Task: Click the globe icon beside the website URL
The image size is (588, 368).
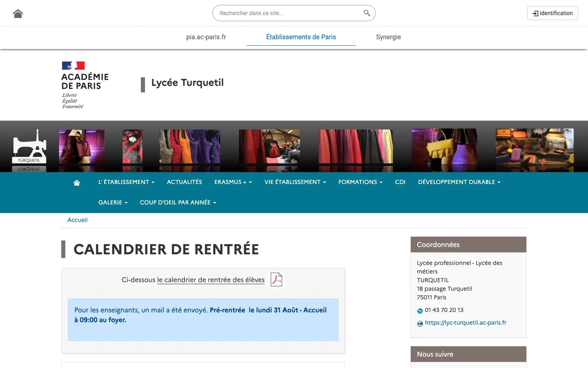Action: click(x=420, y=323)
